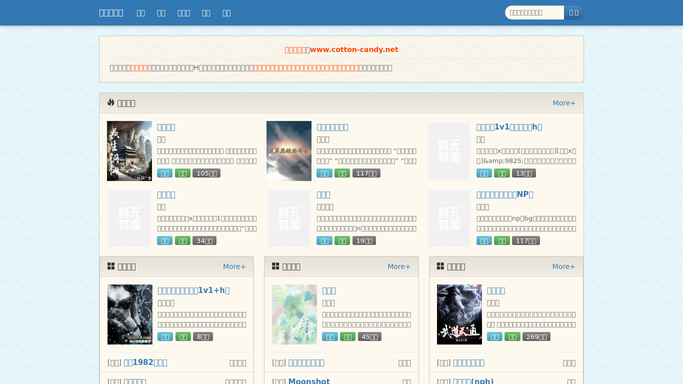Click the grid icon in the left category panel

111,266
